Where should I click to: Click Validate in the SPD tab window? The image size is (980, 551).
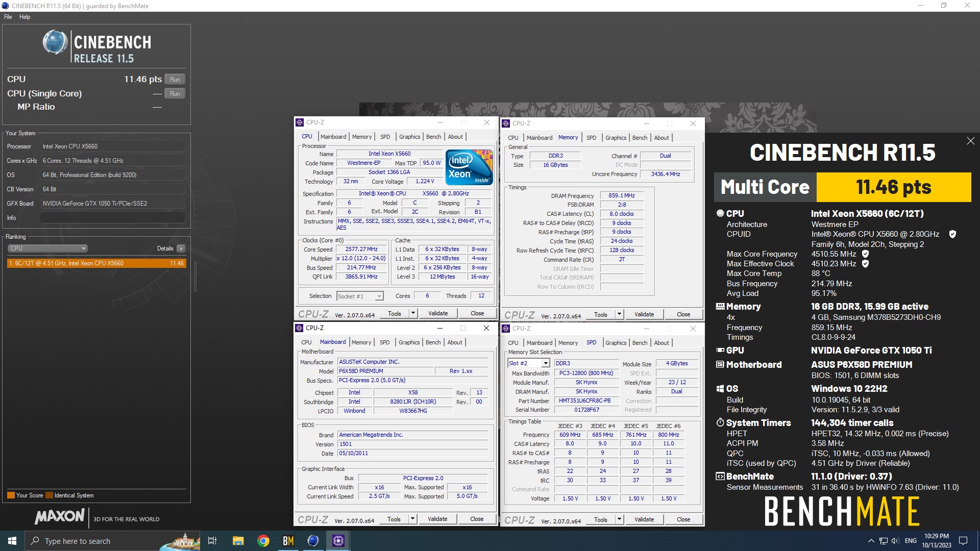click(x=644, y=519)
